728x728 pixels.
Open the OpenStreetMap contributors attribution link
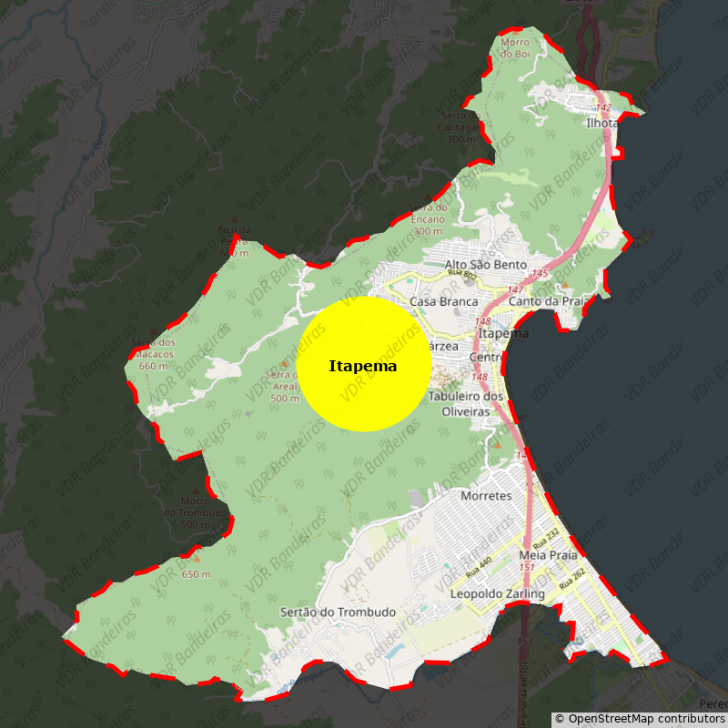[640, 719]
